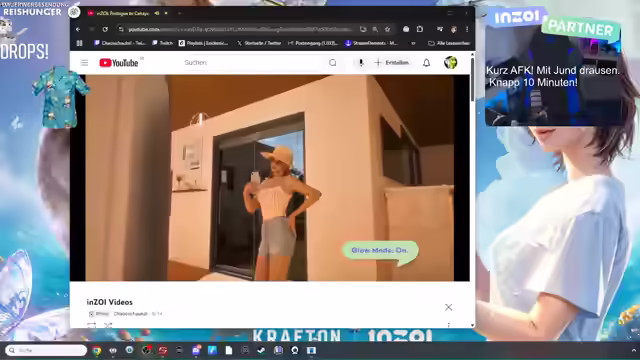Click the YouTube magnifier search button
The width and height of the screenshot is (640, 360).
(333, 63)
